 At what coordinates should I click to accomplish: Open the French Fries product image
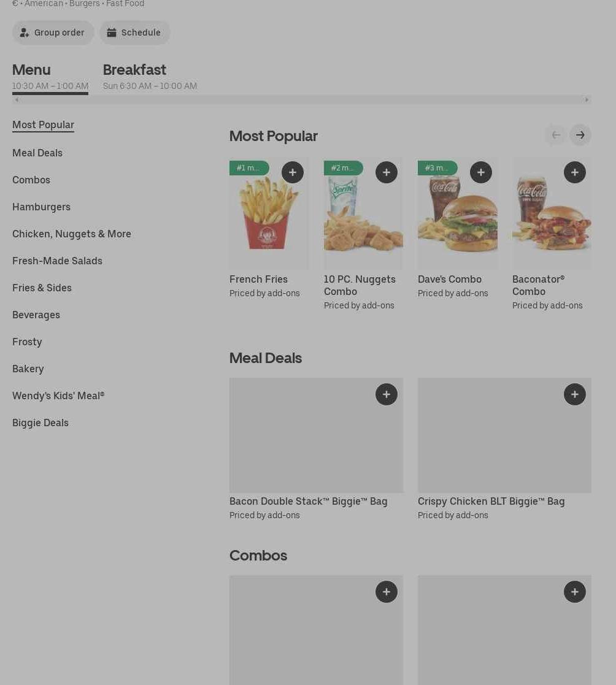pyautogui.click(x=269, y=213)
